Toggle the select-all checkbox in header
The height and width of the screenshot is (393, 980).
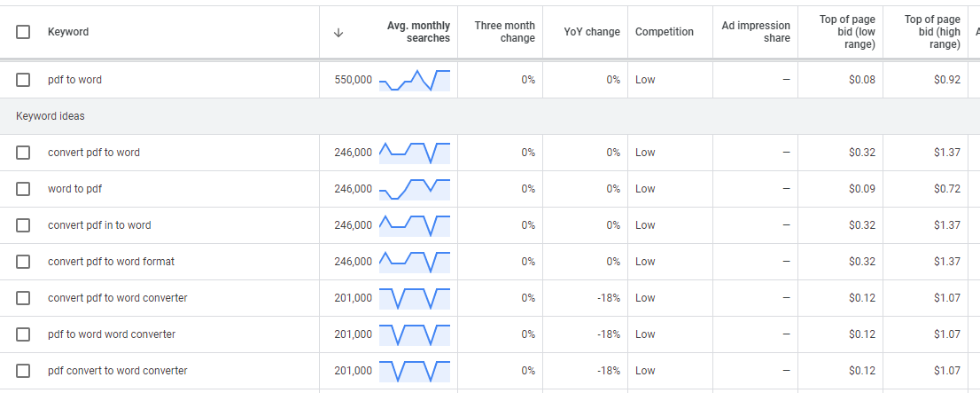click(x=24, y=32)
